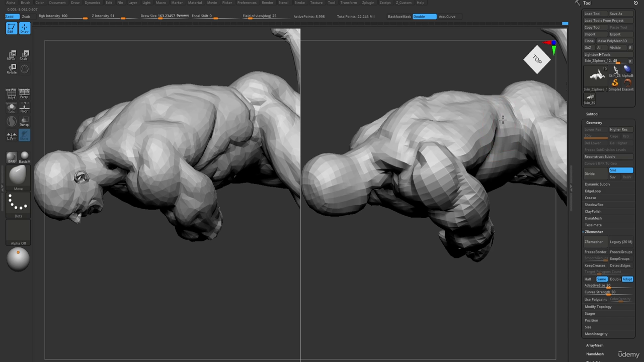The height and width of the screenshot is (362, 644).
Task: Open the Zplugin menu
Action: tap(368, 3)
